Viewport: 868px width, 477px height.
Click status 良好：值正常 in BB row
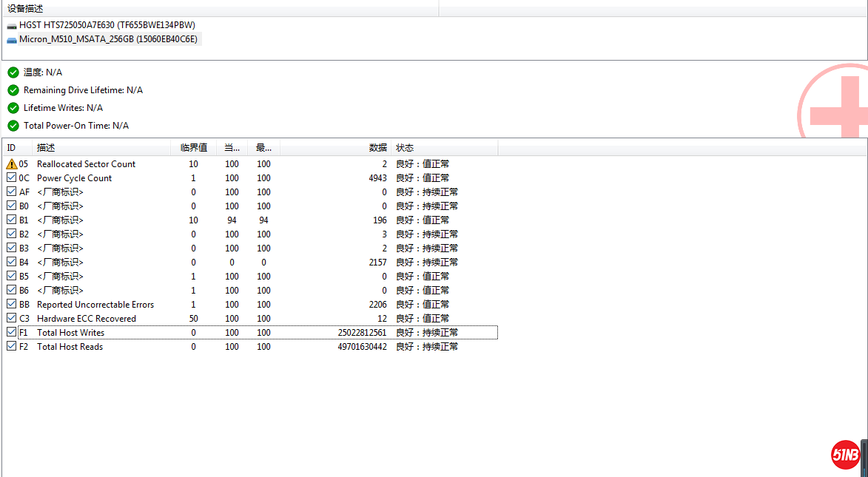423,305
